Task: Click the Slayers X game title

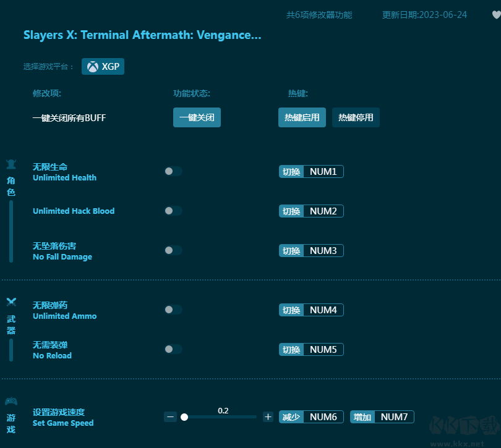Action: [142, 35]
